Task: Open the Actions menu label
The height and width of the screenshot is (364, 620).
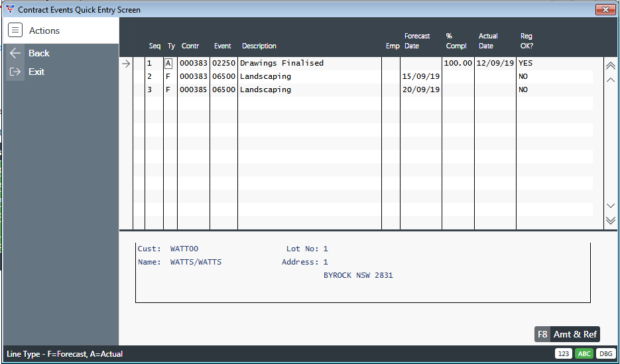Action: pyautogui.click(x=44, y=30)
